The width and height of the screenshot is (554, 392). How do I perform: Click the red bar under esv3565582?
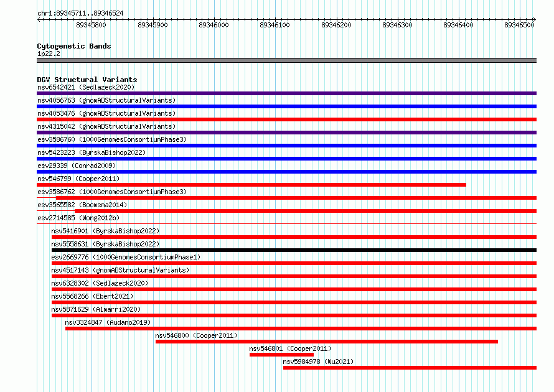coord(306,211)
